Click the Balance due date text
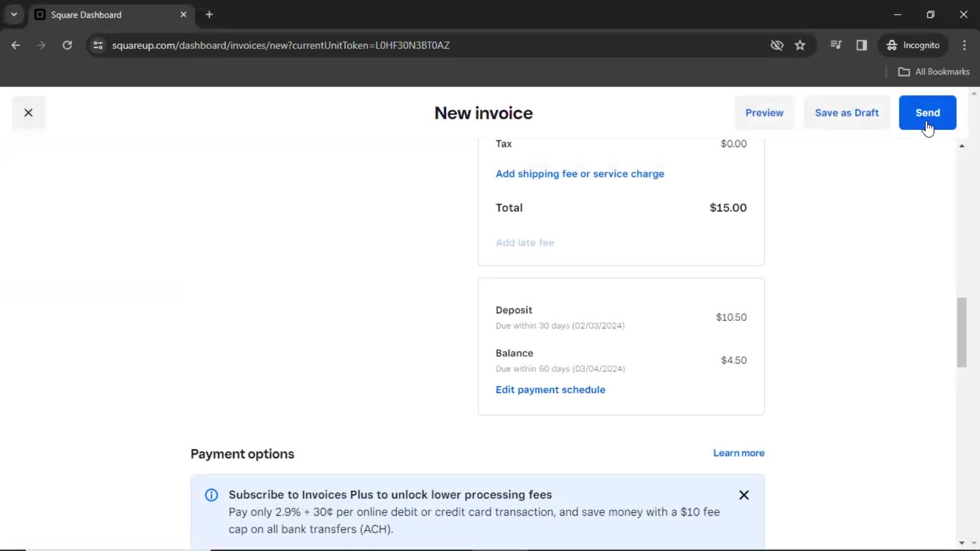The width and height of the screenshot is (980, 551). [x=560, y=368]
